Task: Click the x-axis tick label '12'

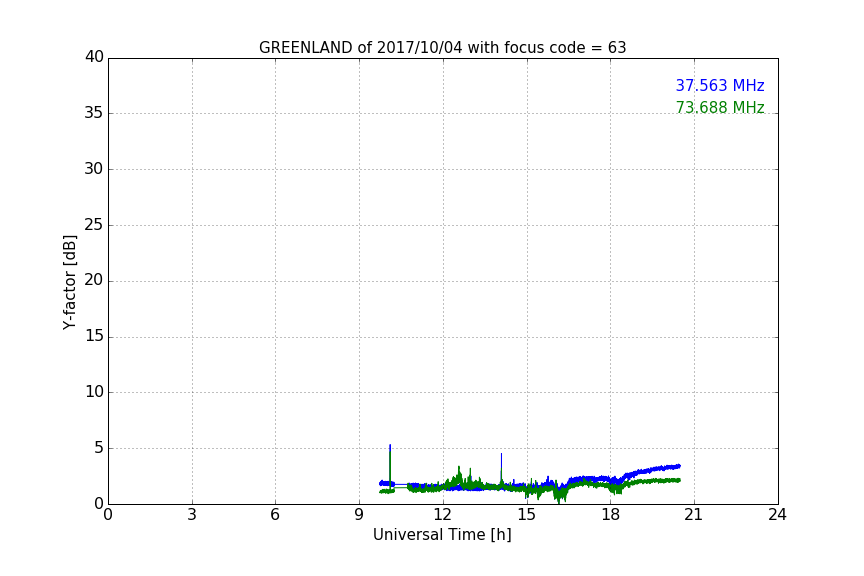Action: (x=442, y=515)
